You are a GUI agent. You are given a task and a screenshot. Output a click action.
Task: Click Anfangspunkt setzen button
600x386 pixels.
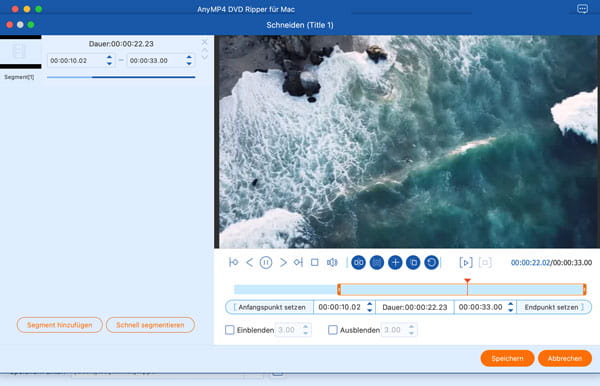(x=269, y=307)
